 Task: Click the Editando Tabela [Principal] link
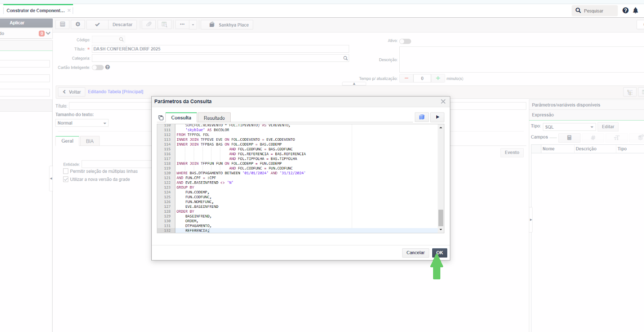point(116,92)
